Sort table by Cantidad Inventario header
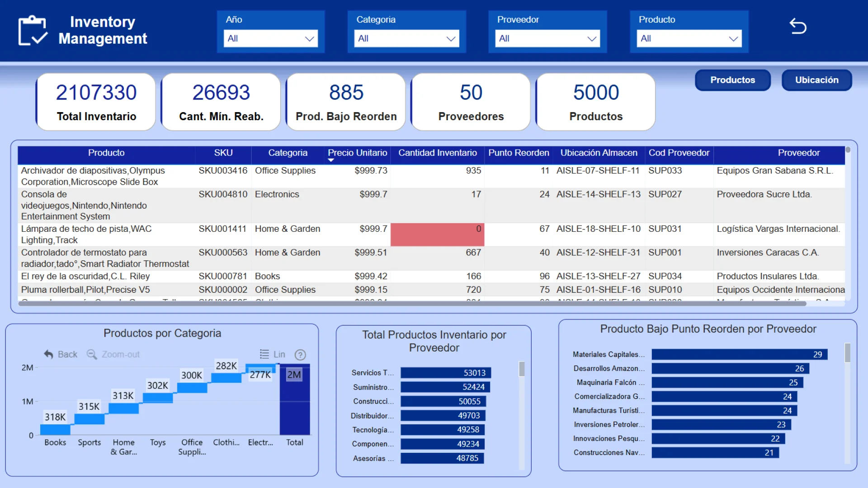868x488 pixels. (437, 153)
